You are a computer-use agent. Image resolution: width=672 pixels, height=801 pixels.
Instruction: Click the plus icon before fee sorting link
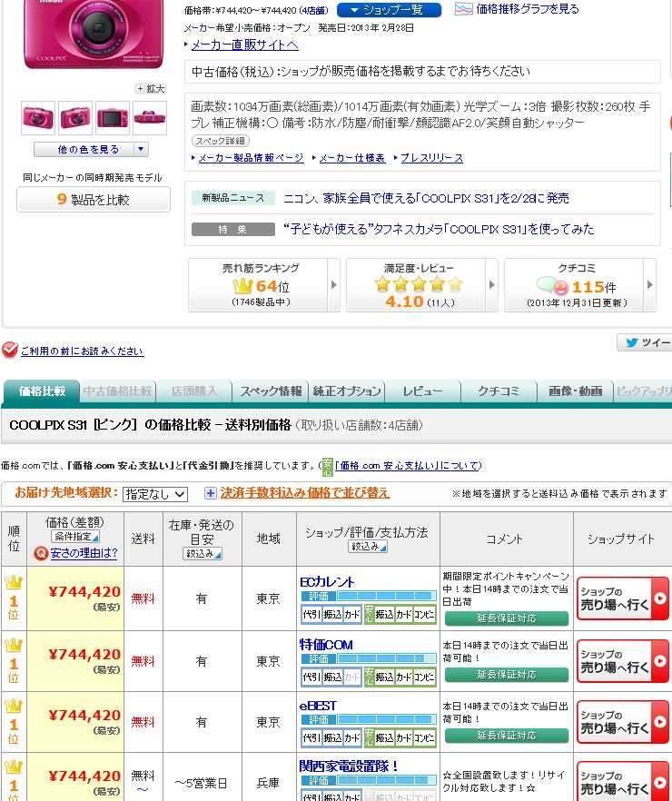click(210, 493)
